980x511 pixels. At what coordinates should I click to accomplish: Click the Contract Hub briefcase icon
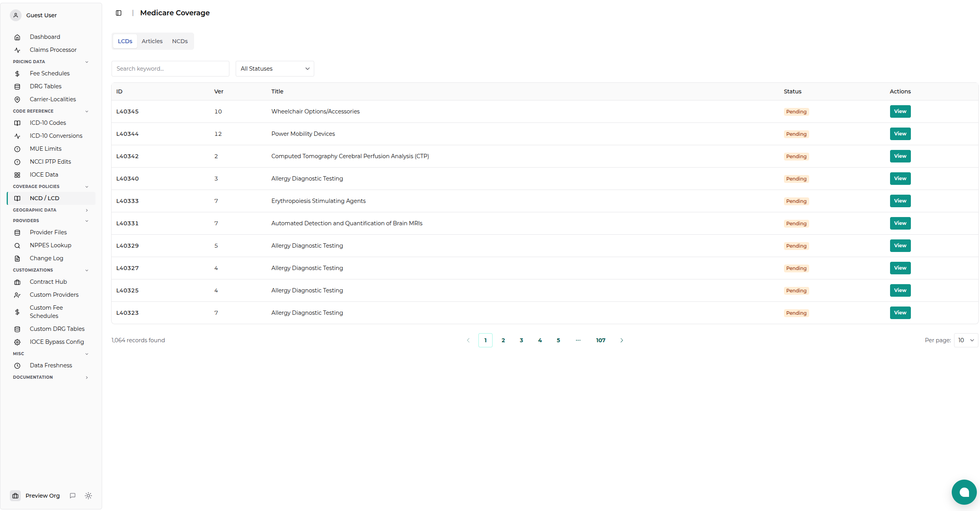17,282
